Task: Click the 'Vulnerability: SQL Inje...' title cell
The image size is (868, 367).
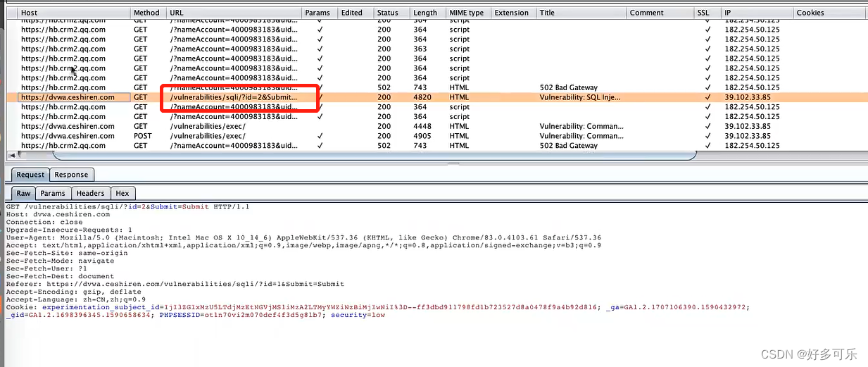Action: (580, 97)
